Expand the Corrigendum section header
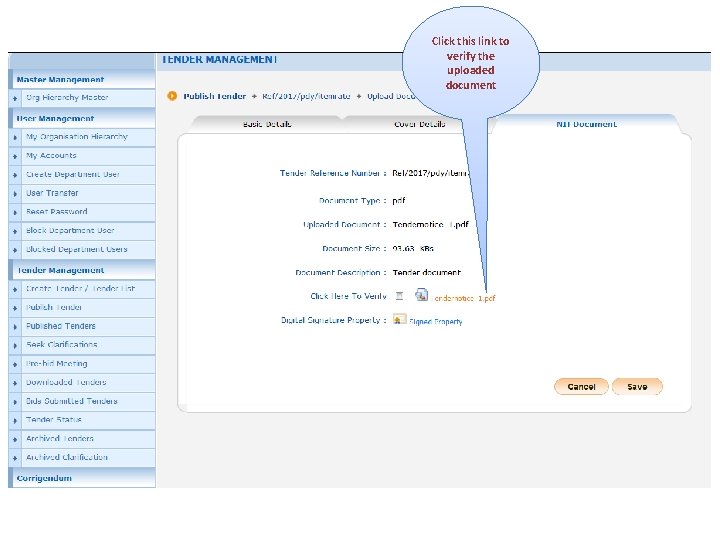The height and width of the screenshot is (540, 720). tap(82, 478)
